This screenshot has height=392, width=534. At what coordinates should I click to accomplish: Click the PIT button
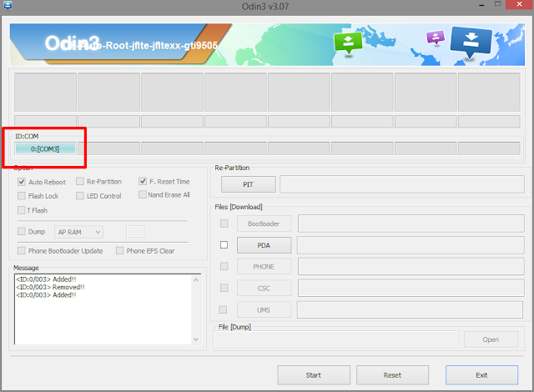[249, 184]
